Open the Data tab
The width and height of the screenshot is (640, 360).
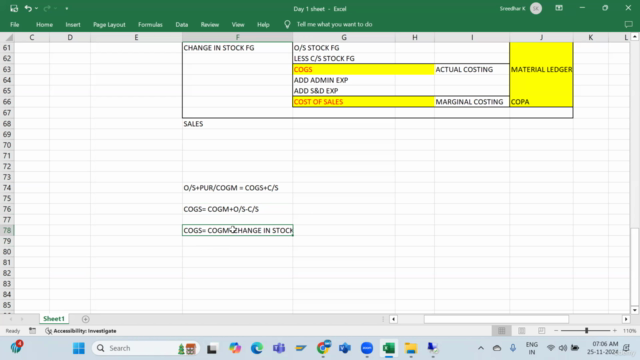coord(182,24)
